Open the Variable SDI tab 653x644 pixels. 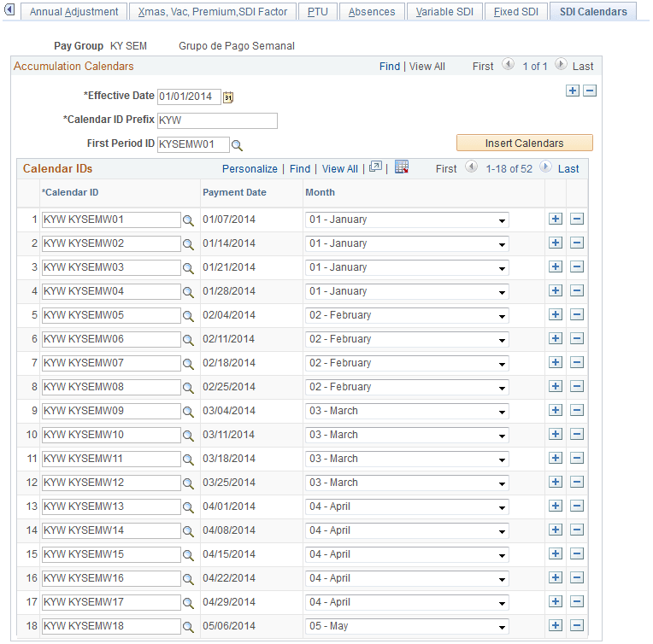point(444,12)
